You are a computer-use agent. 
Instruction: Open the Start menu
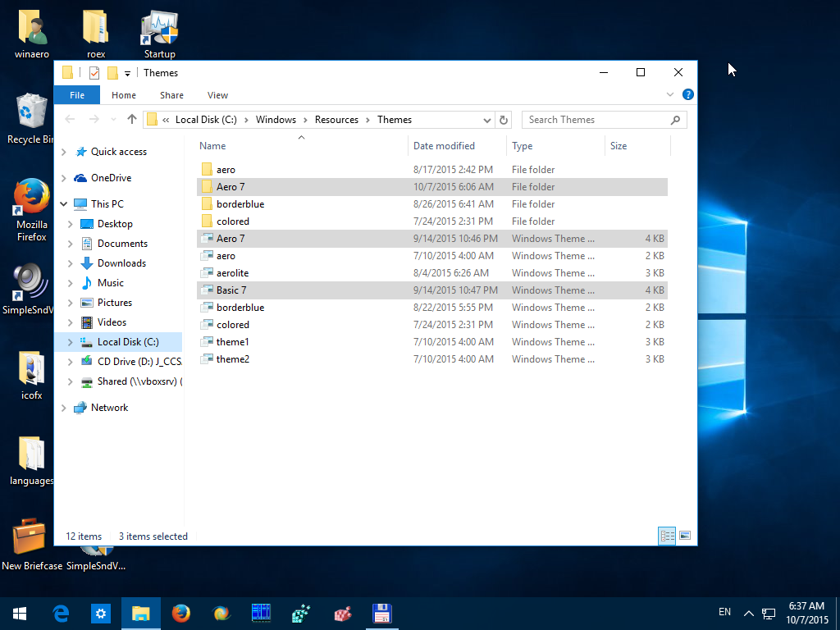(x=19, y=613)
